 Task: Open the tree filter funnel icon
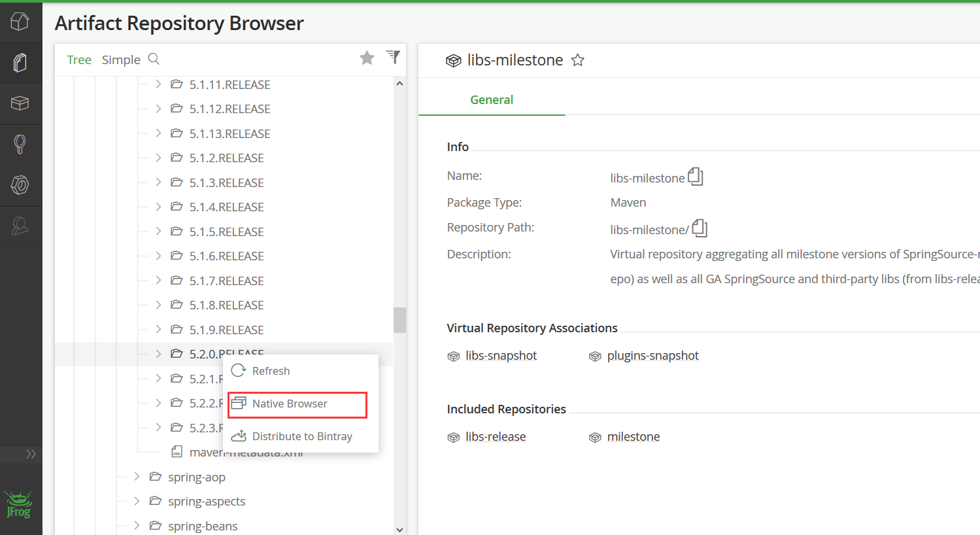pos(393,57)
